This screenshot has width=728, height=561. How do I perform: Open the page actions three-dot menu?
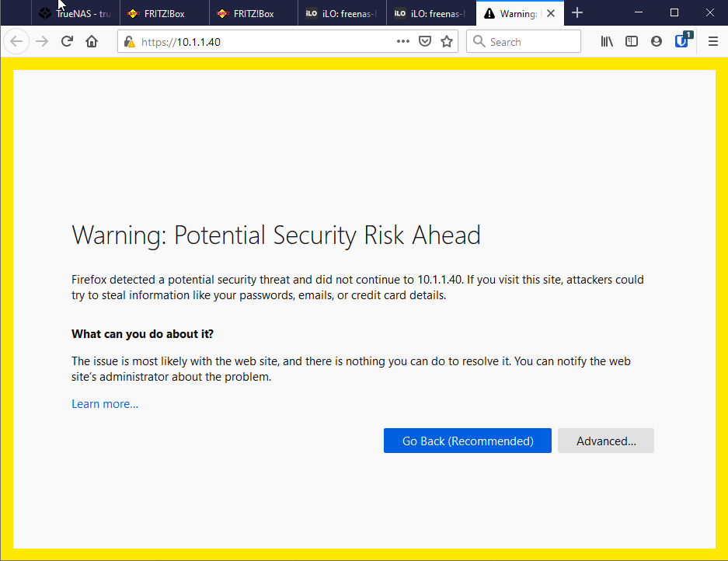tap(403, 42)
